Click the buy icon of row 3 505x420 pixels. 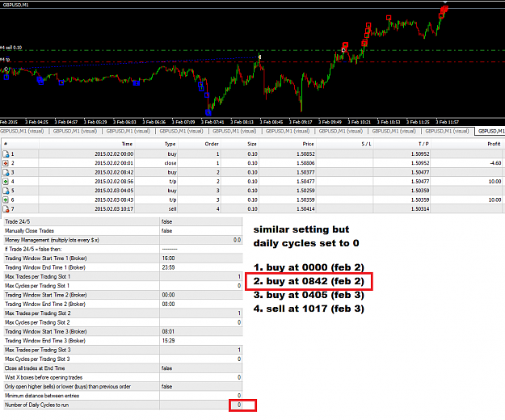coord(6,173)
